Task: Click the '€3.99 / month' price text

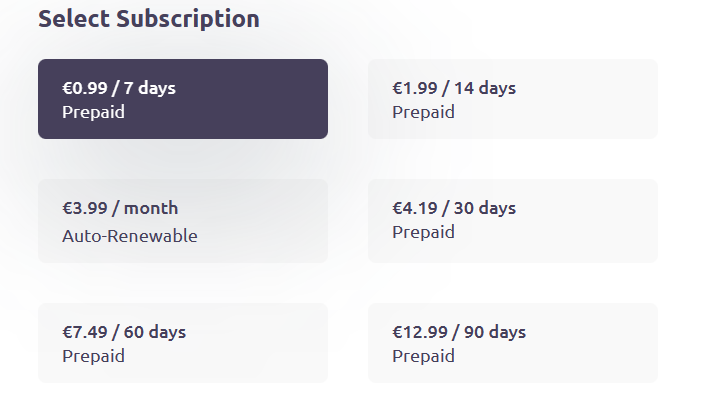Action: tap(120, 208)
